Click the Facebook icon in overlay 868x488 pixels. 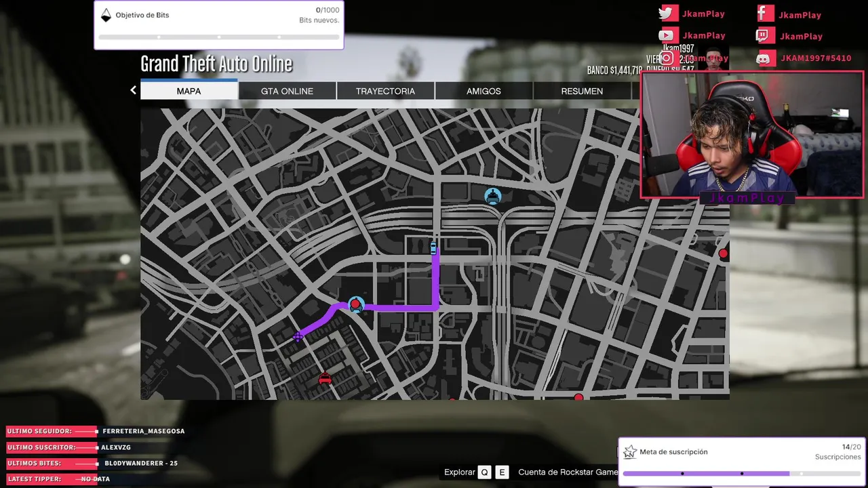(765, 14)
